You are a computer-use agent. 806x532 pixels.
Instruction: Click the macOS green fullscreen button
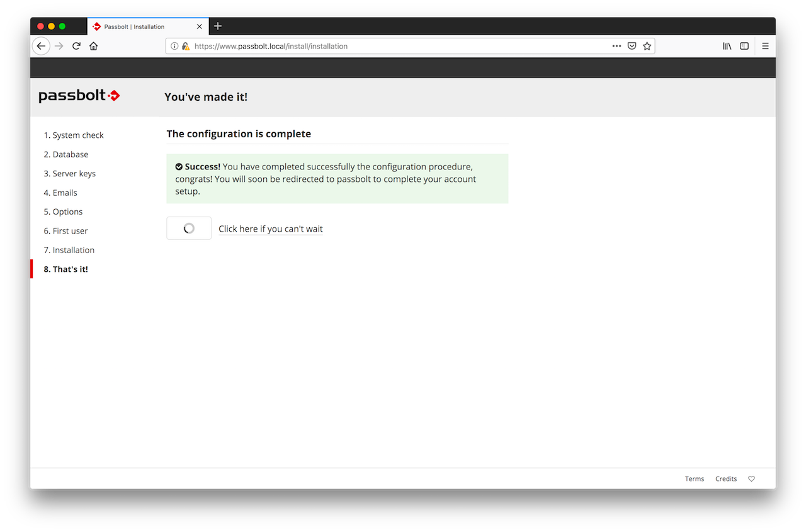tap(62, 26)
